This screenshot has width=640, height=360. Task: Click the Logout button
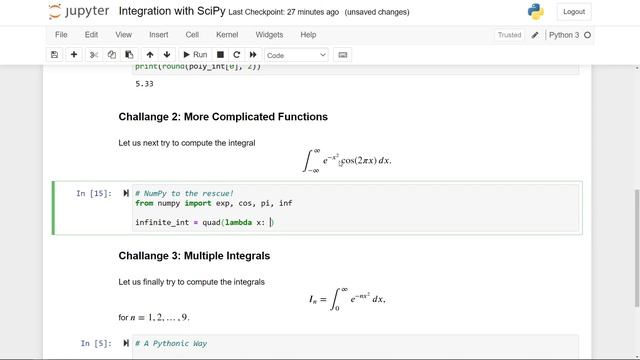tap(574, 12)
